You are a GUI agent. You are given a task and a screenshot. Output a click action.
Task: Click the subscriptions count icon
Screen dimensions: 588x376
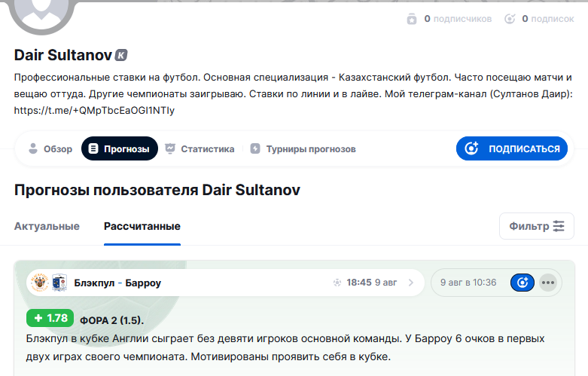coord(510,19)
